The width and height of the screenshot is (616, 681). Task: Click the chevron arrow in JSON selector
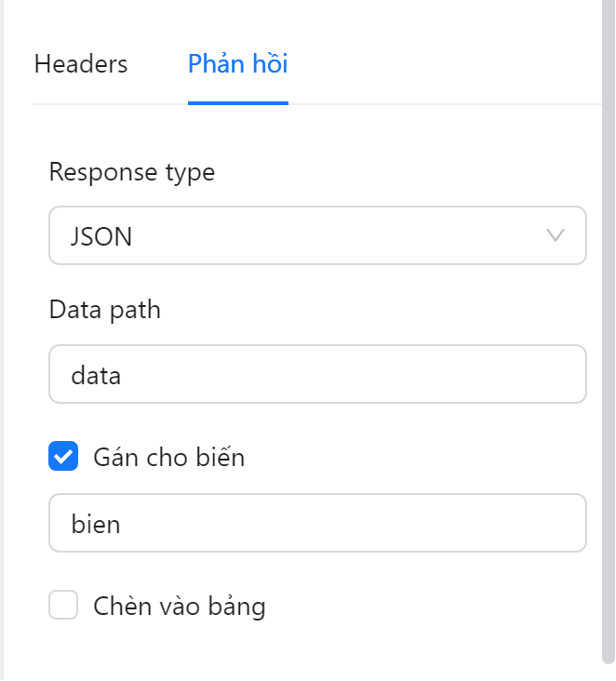(556, 235)
